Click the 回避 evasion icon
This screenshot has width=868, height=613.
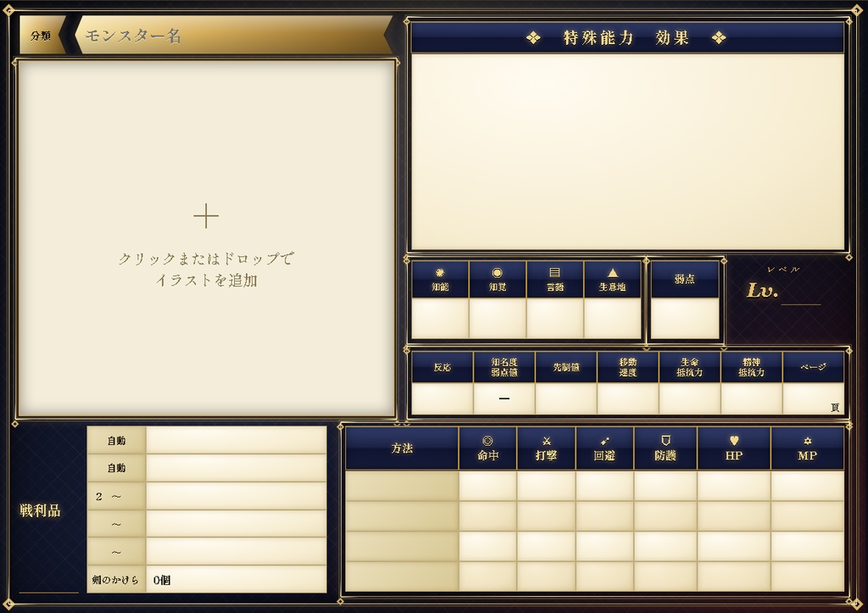[604, 441]
